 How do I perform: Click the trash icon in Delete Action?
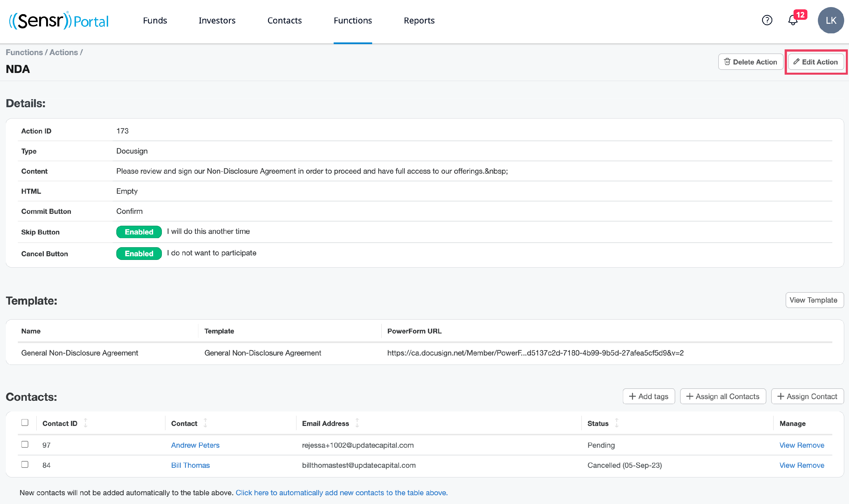point(727,62)
